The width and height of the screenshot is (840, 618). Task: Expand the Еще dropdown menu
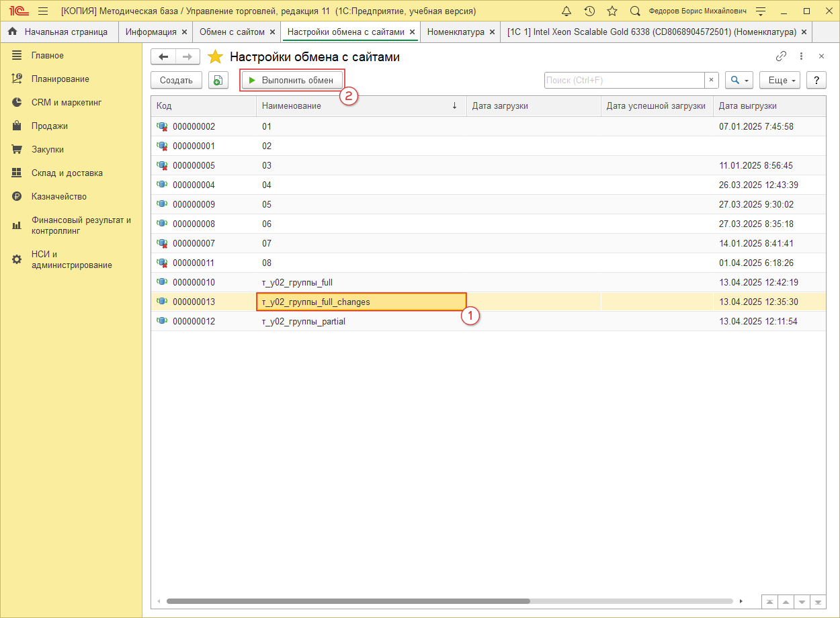click(x=780, y=81)
